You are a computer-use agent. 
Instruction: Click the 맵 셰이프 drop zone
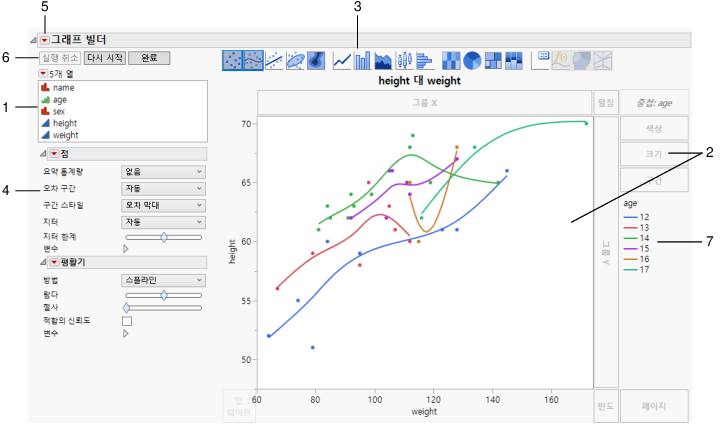(x=239, y=406)
